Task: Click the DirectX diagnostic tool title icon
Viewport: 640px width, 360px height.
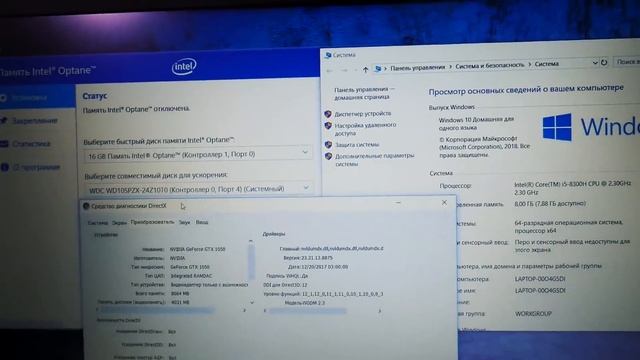Action: [x=86, y=206]
